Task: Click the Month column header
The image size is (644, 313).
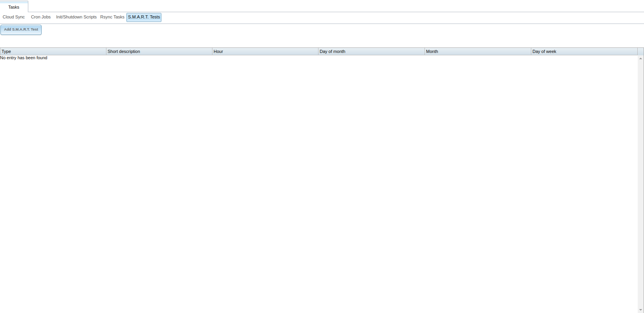Action: click(x=478, y=51)
